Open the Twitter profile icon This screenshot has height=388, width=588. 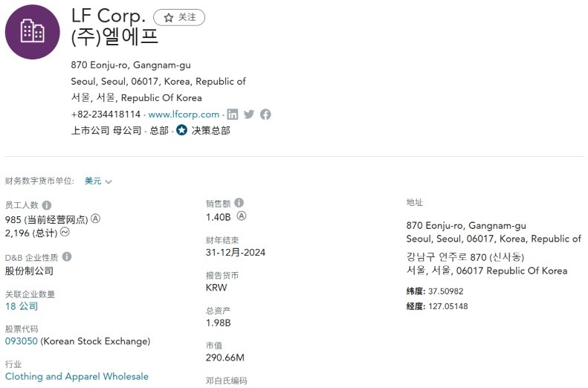pyautogui.click(x=249, y=114)
